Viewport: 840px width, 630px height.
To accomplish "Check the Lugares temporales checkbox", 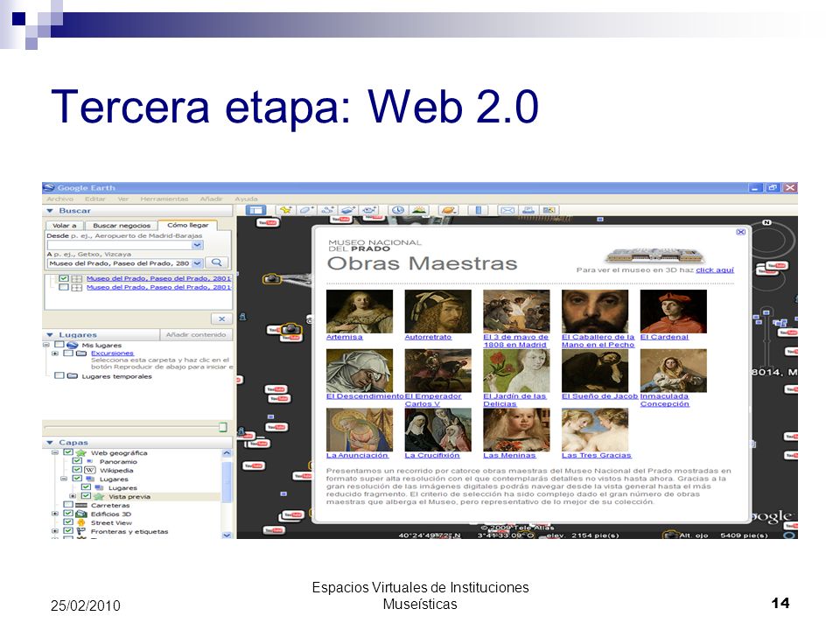I will point(59,376).
